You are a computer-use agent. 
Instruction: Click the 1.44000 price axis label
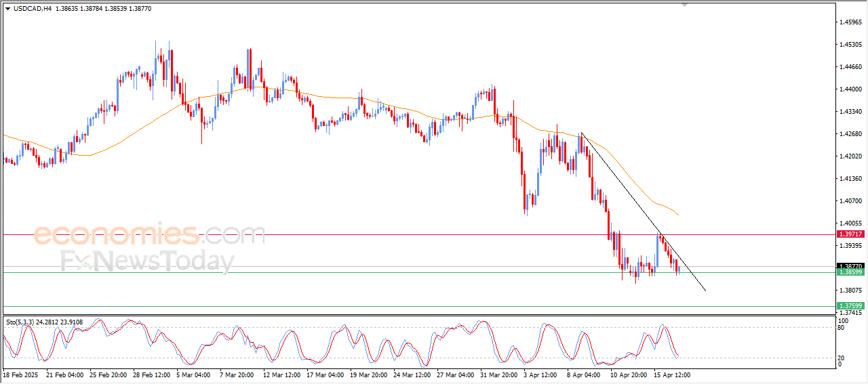tap(851, 89)
